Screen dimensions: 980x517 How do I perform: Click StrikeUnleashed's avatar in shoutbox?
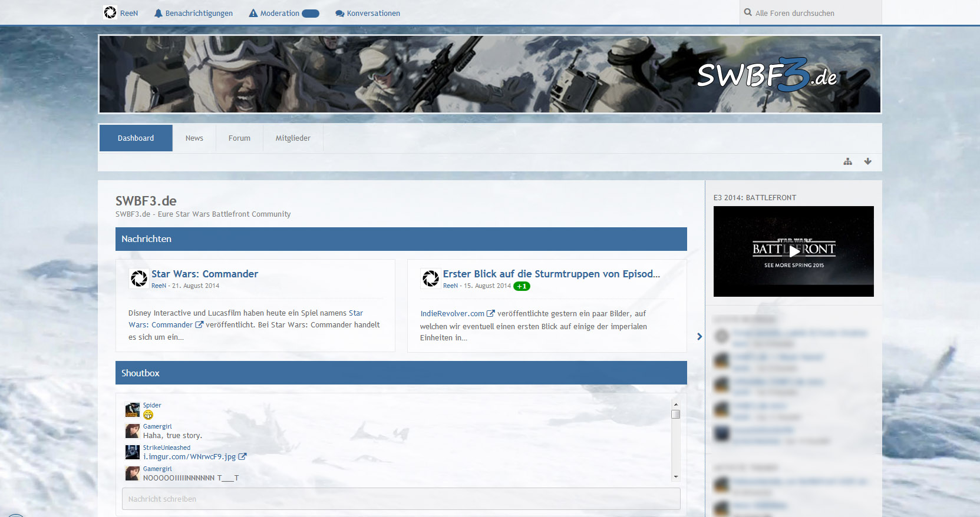pos(133,452)
